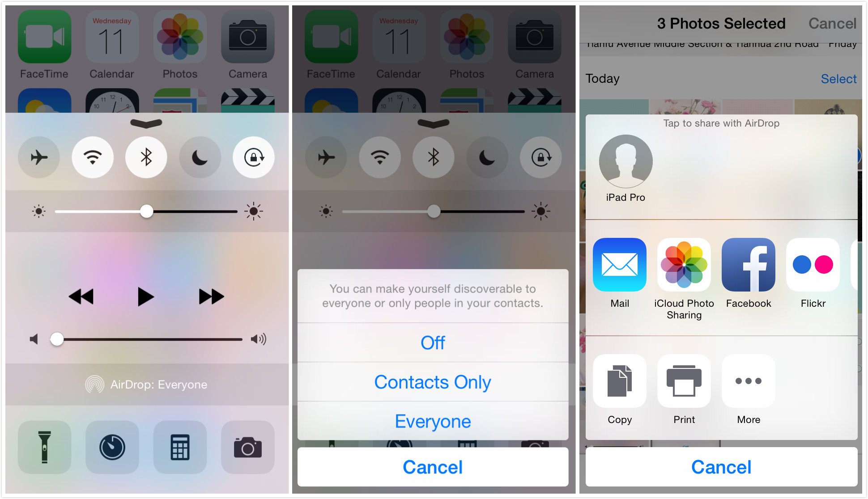This screenshot has width=868, height=499.
Task: Adjust the brightness slider
Action: pos(144,212)
